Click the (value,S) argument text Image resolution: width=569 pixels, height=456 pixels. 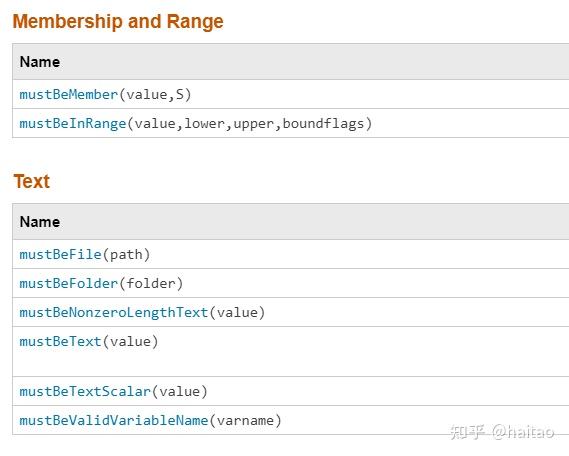(155, 95)
